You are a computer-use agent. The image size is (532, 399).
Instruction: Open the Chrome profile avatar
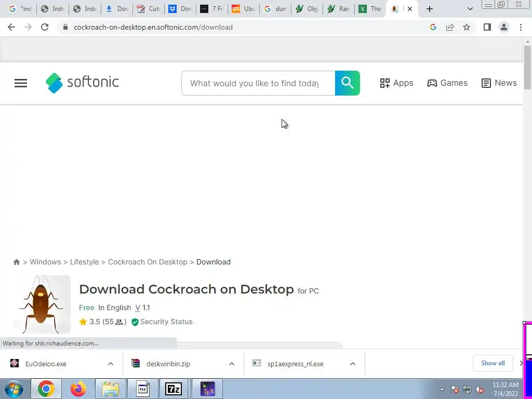[504, 27]
